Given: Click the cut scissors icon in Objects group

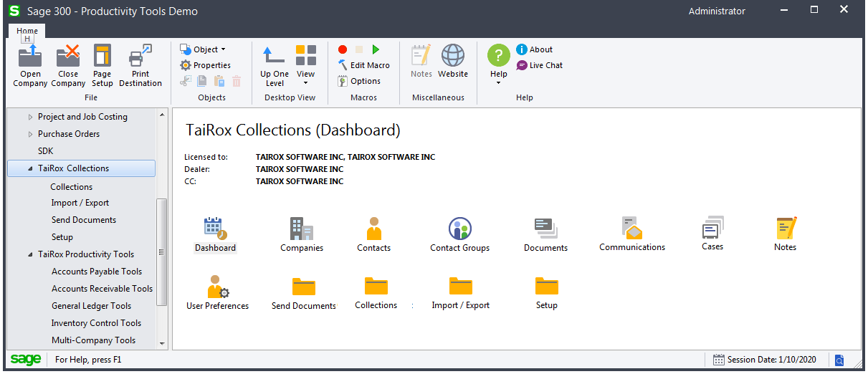Looking at the screenshot, I should [x=186, y=81].
